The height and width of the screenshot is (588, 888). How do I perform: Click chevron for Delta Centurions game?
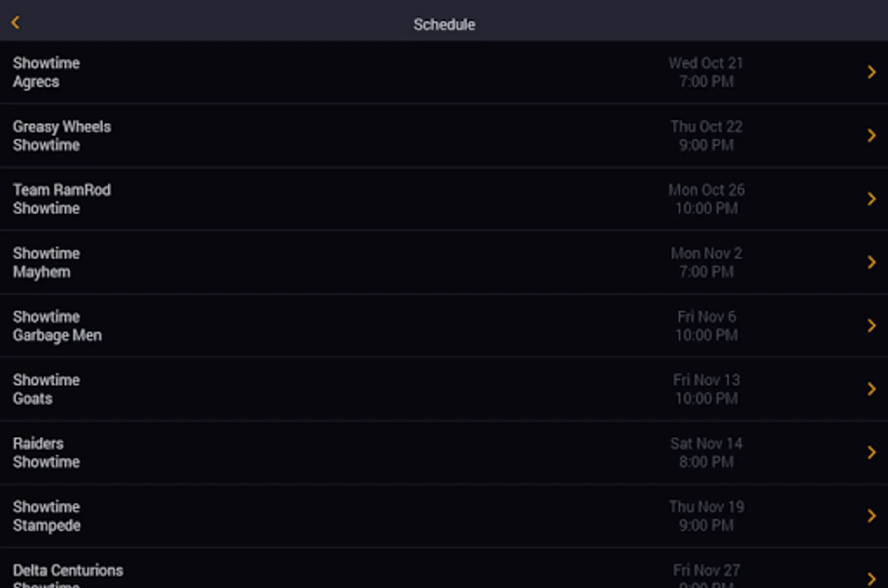871,578
